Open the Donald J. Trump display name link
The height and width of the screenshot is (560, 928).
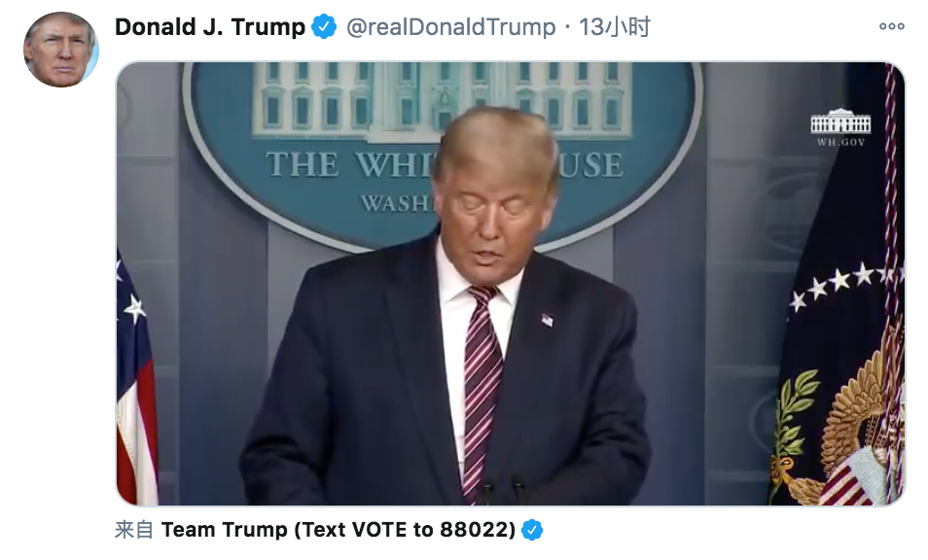pyautogui.click(x=210, y=26)
